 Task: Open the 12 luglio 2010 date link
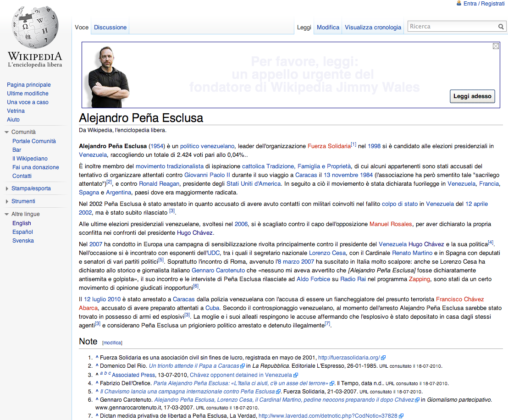102,299
